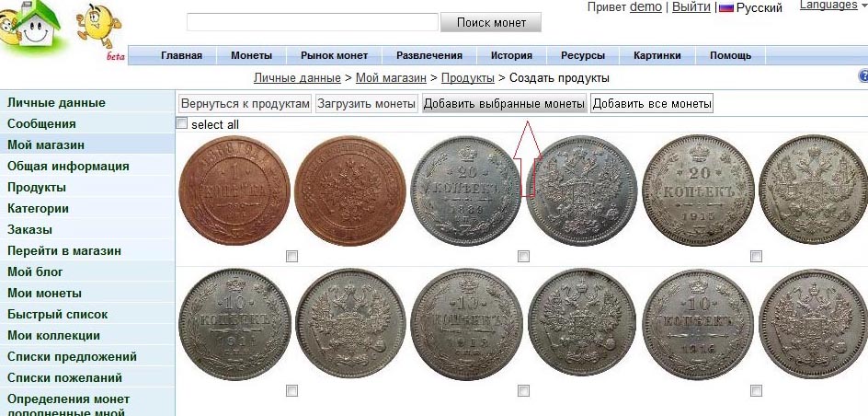Viewport: 868px width, 416px height.
Task: Open the Рынок монет menu
Action: click(x=335, y=55)
